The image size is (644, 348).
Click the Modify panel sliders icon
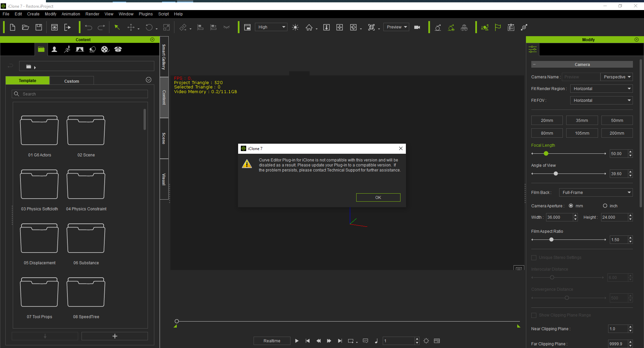(533, 50)
